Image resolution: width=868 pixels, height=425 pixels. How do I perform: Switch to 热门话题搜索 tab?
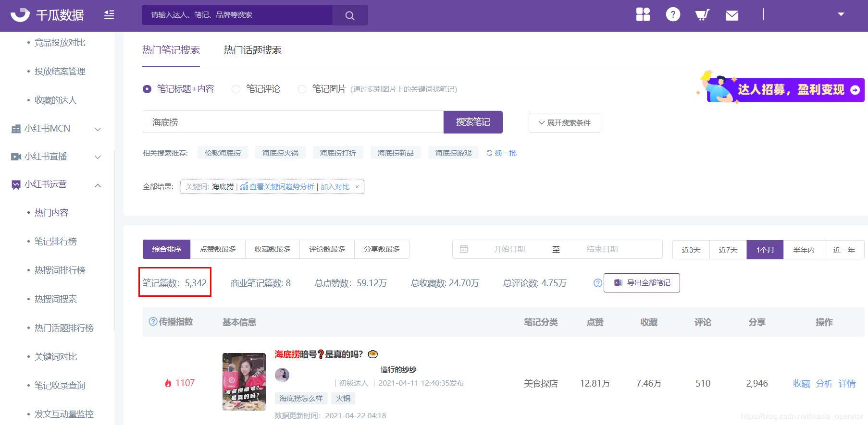tap(253, 50)
